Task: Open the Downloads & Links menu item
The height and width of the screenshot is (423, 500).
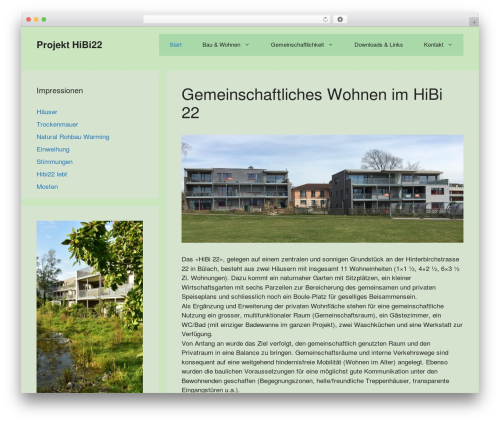Action: [x=378, y=45]
